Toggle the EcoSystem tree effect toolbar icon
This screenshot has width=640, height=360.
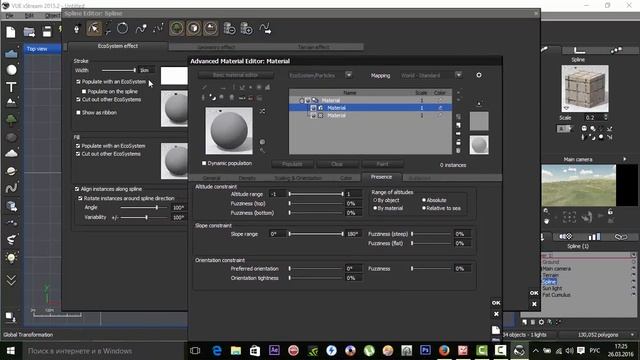tap(176, 28)
